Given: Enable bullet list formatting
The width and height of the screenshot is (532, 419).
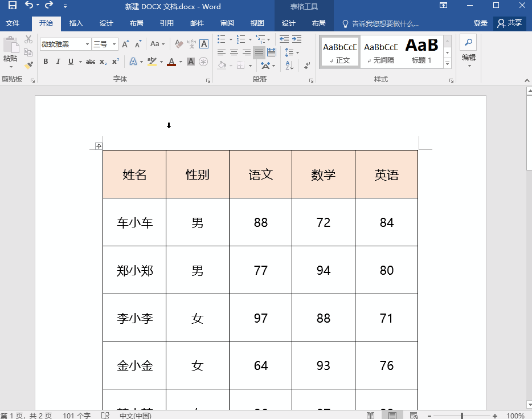Looking at the screenshot, I should point(220,39).
